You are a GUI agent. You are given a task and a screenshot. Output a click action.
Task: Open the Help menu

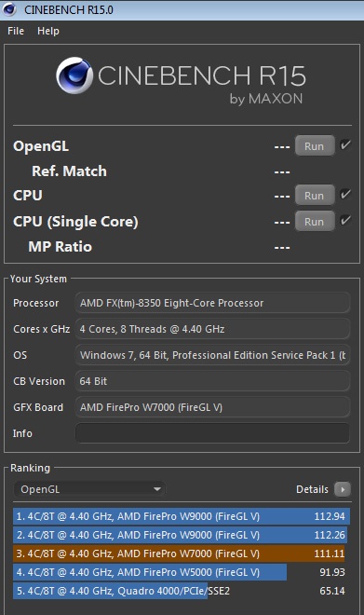coord(48,31)
